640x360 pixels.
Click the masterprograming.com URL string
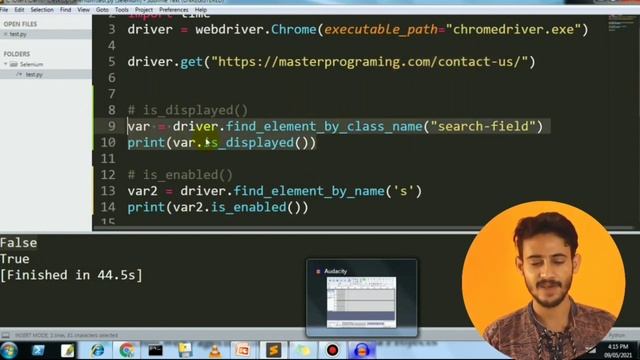(x=369, y=62)
